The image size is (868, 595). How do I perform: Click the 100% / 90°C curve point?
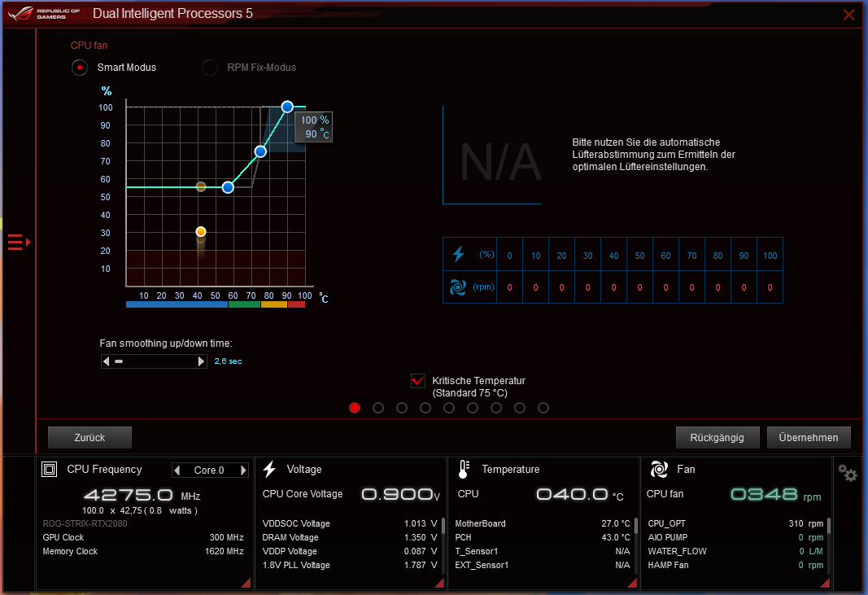tap(286, 107)
